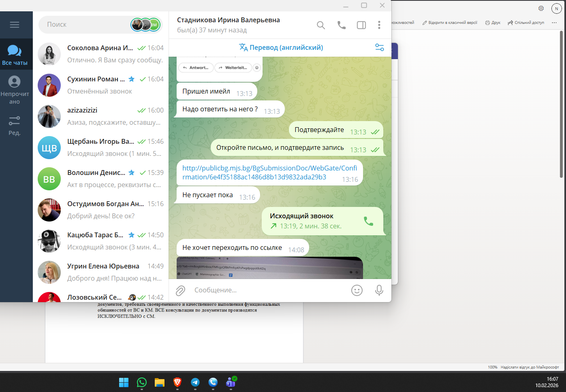Click Надіслати відгук до Майкрософт link
This screenshot has height=392, width=566.
(530, 367)
